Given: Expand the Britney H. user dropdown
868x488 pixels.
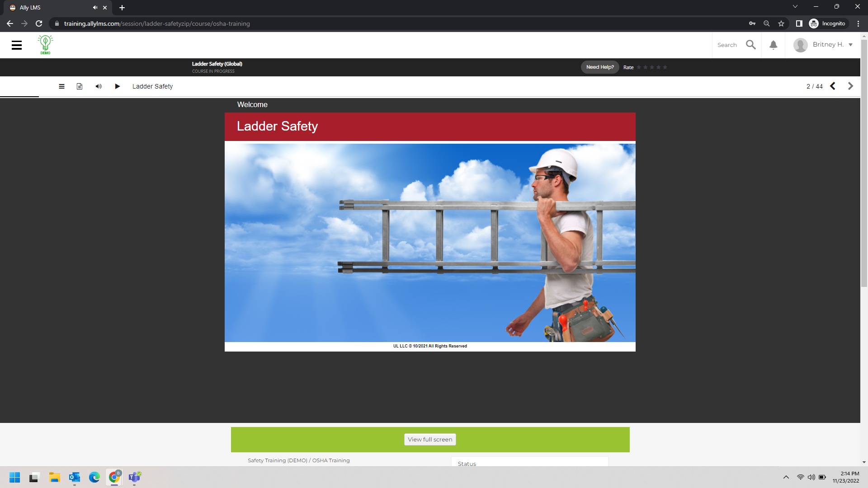Looking at the screenshot, I should click(x=850, y=45).
